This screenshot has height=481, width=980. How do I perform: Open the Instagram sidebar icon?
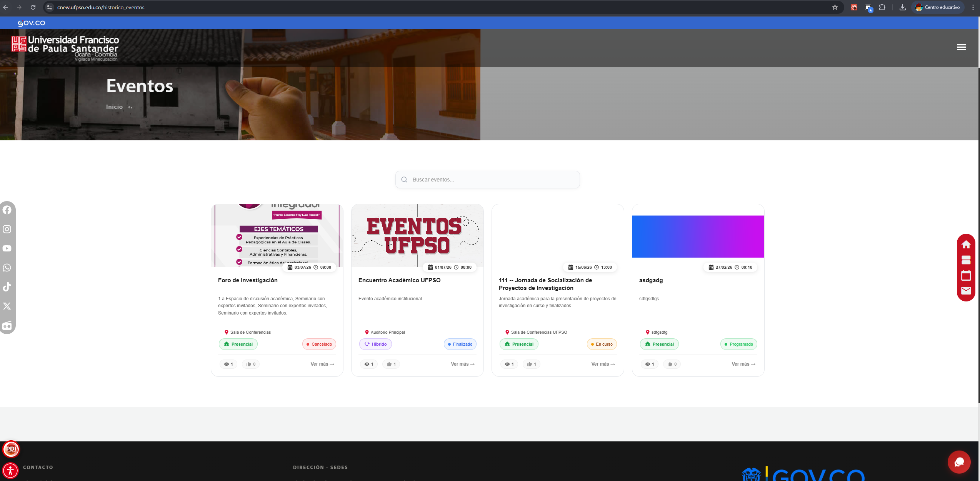(x=7, y=229)
